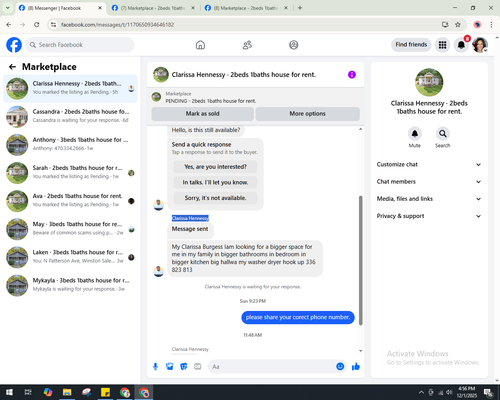
Task: Switch to the (8) Marketplace browser tab
Action: 246,8
